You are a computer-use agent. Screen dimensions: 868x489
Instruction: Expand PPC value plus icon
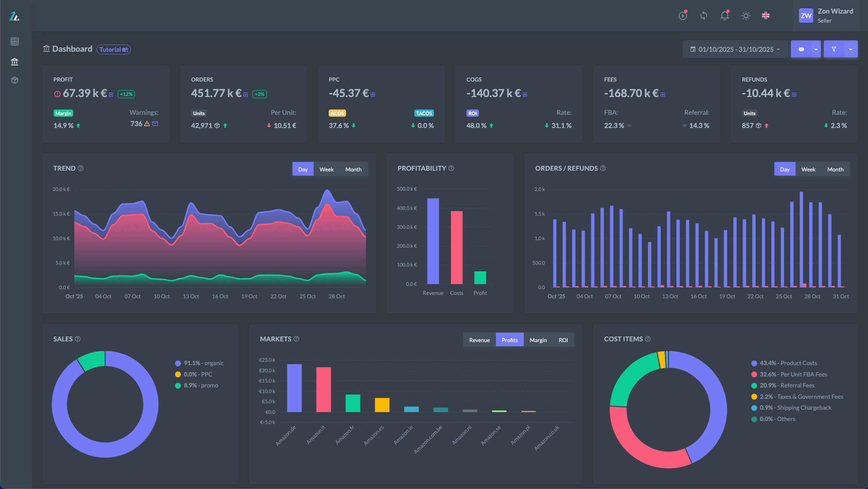coord(373,95)
